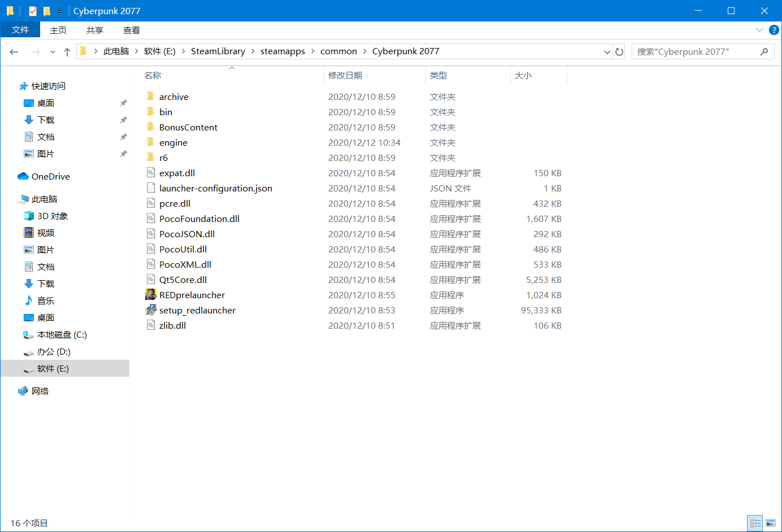
Task: Open chevron after steamapps in breadcrumb
Action: [312, 51]
